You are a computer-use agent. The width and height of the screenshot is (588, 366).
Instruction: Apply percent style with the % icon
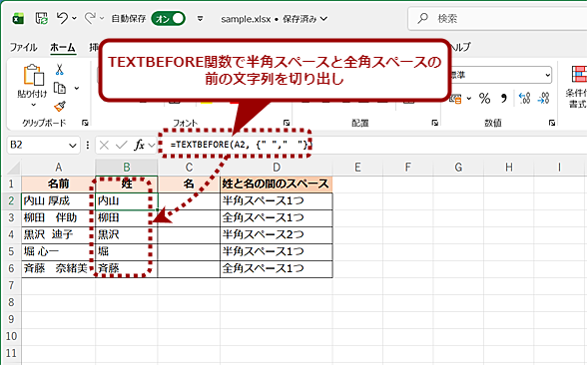coord(484,98)
